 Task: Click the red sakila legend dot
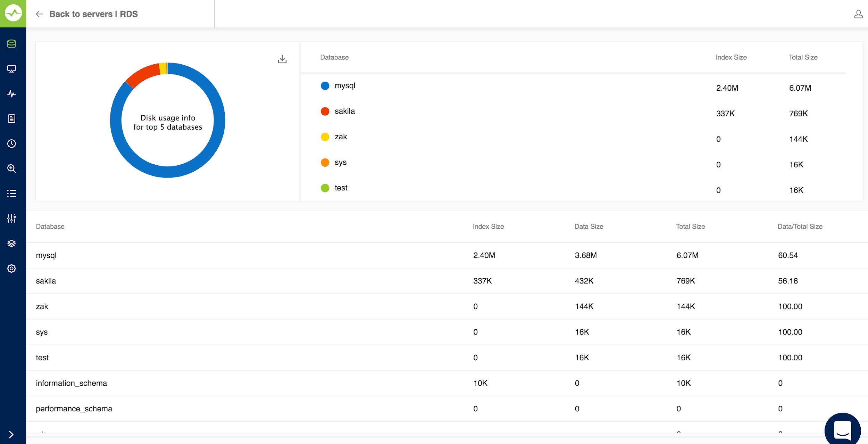[x=325, y=112]
